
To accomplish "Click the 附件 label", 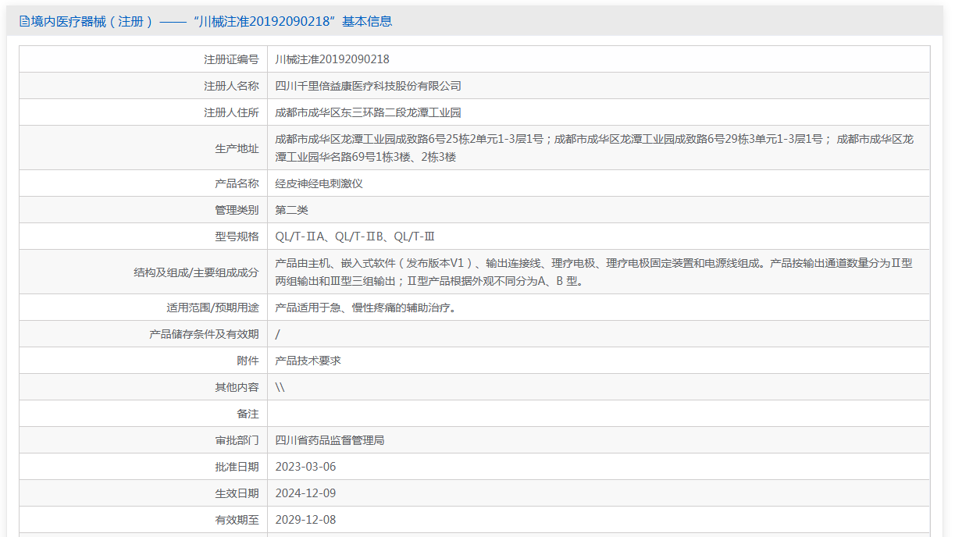I will [248, 361].
